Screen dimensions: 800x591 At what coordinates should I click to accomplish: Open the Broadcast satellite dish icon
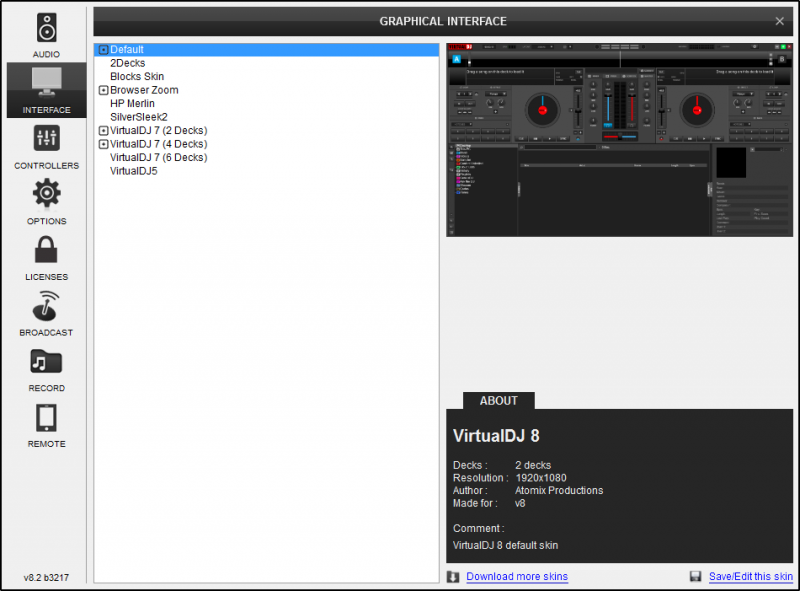pyautogui.click(x=46, y=306)
